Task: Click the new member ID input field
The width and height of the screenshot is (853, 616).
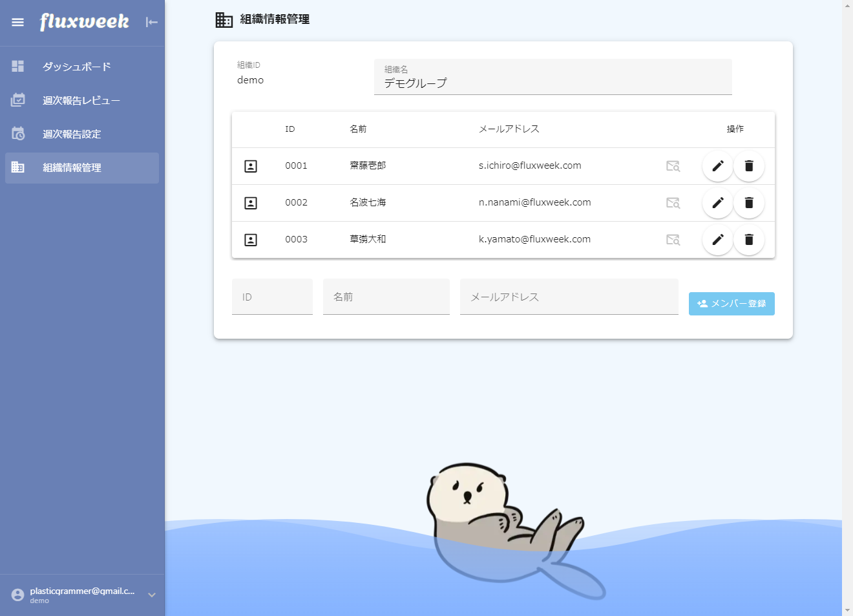Action: tap(272, 297)
